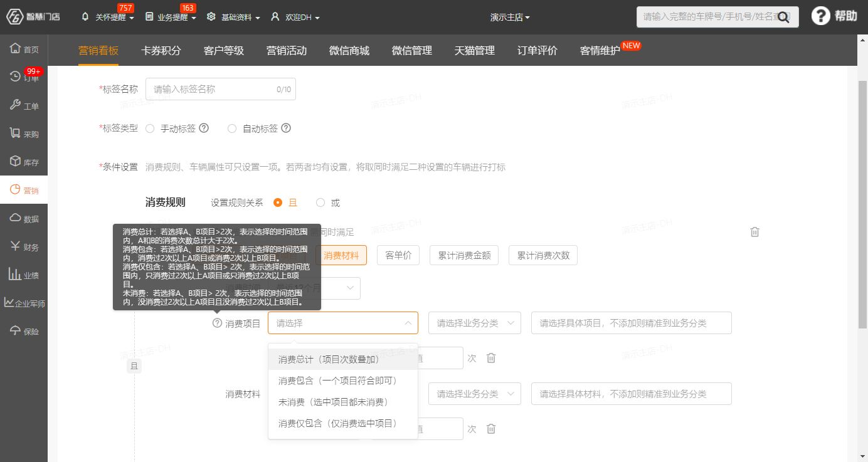
Task: Select 且 rule relation radio
Action: [278, 202]
